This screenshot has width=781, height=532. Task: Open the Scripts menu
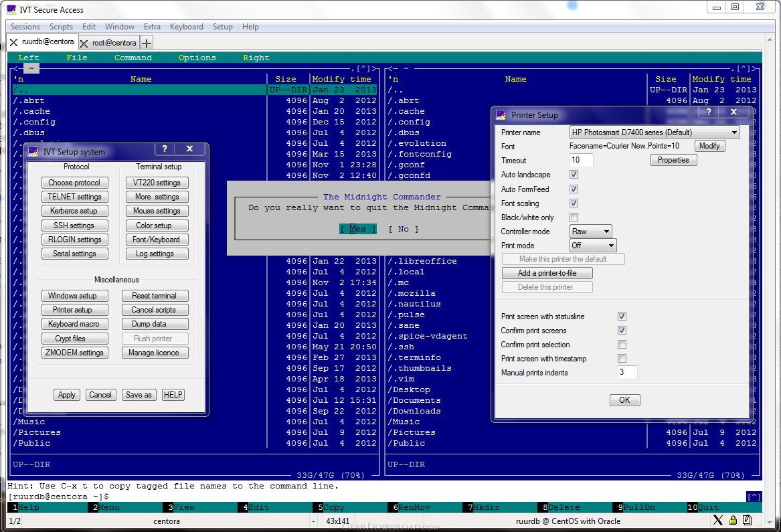(61, 26)
